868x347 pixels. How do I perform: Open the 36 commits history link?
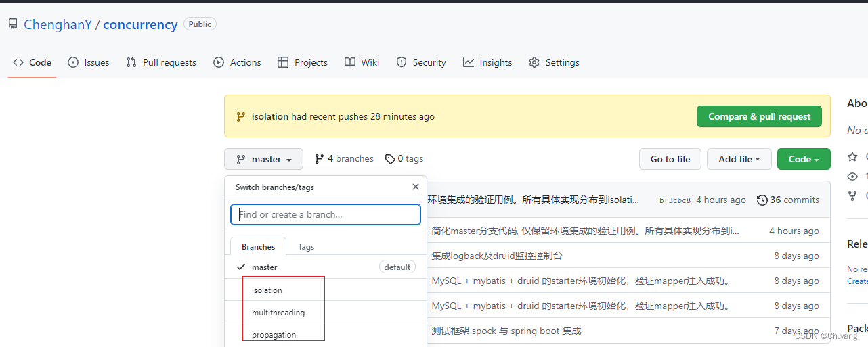click(x=788, y=200)
